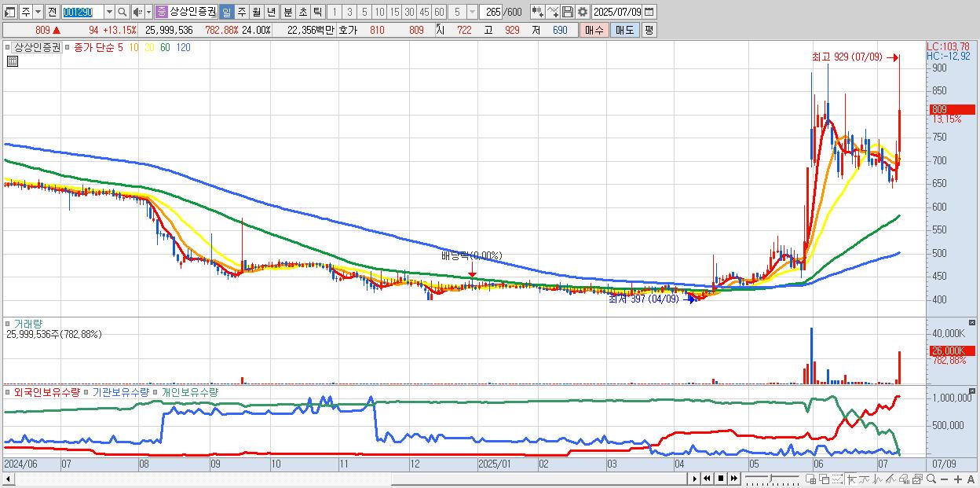Image resolution: width=980 pixels, height=488 pixels.
Task: Choose the 30 interval button
Action: click(409, 12)
